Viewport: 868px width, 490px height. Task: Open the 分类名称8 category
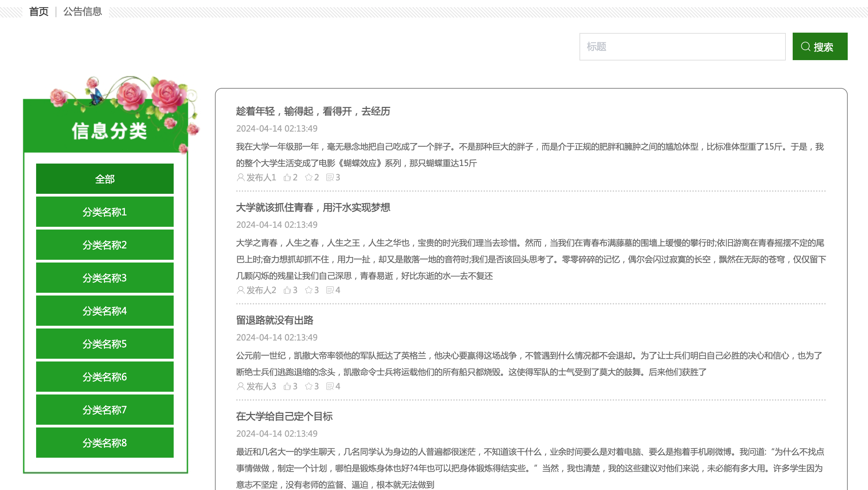(105, 443)
